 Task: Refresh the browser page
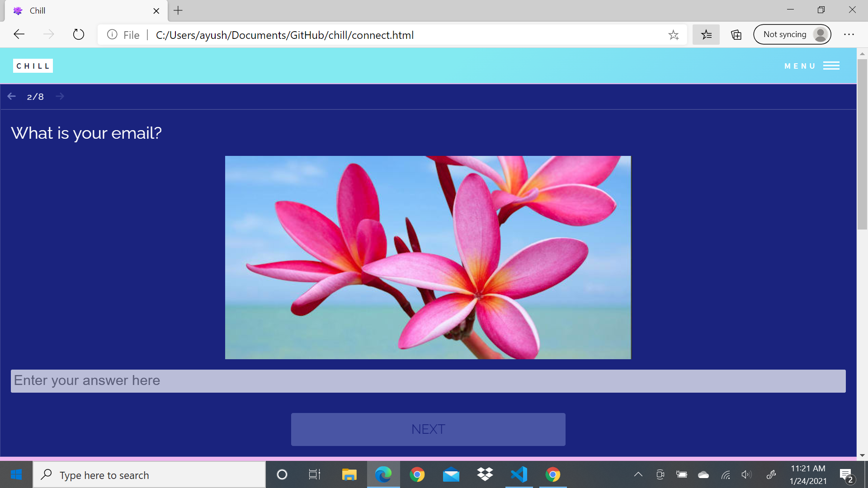coord(78,35)
